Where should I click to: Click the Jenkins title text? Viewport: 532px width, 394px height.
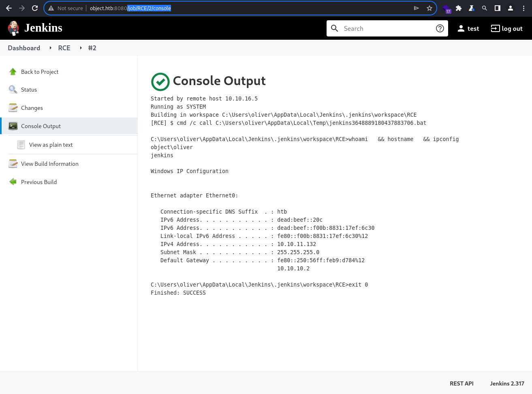click(43, 28)
